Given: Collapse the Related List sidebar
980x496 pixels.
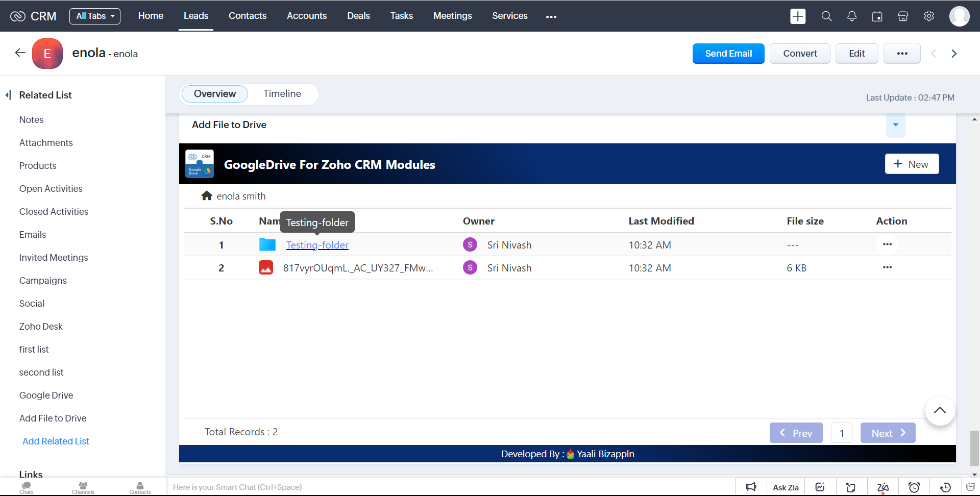Looking at the screenshot, I should click(x=8, y=95).
